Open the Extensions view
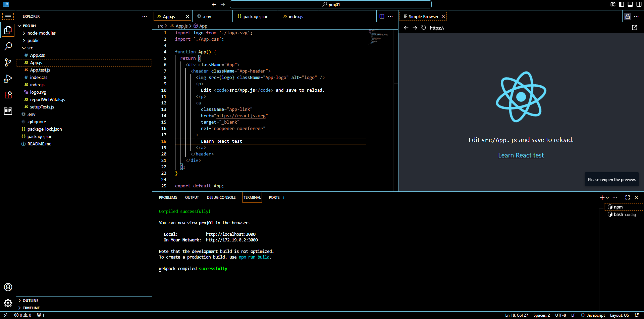This screenshot has width=644, height=319. click(x=8, y=95)
